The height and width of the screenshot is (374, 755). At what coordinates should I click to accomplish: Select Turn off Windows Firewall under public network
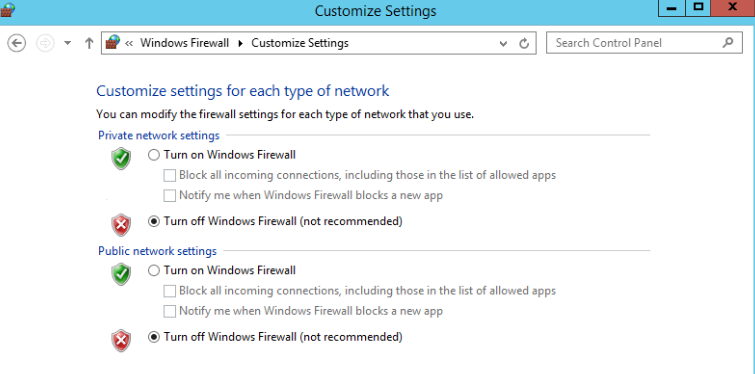click(x=154, y=337)
